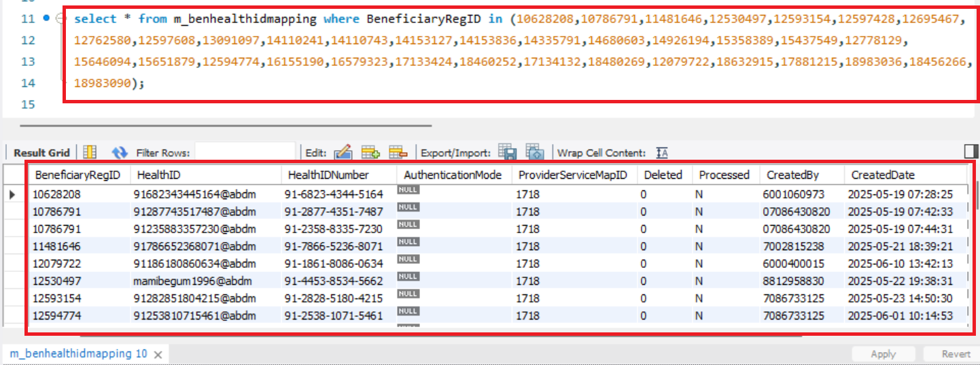
Task: Export recordset to external file icon
Action: coord(507,152)
